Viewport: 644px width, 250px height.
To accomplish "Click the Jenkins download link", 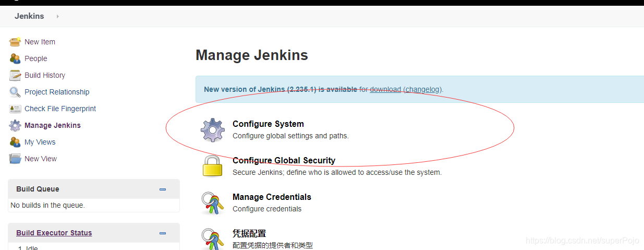I will [x=385, y=89].
